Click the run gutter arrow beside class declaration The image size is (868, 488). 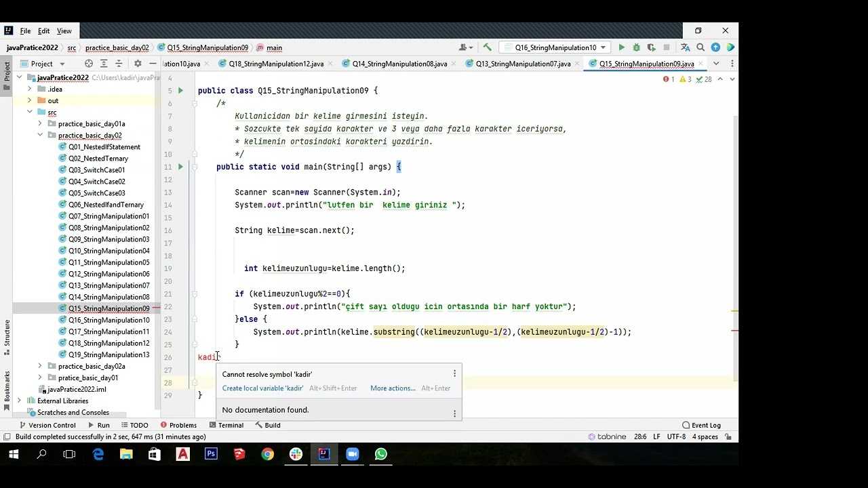(x=180, y=90)
